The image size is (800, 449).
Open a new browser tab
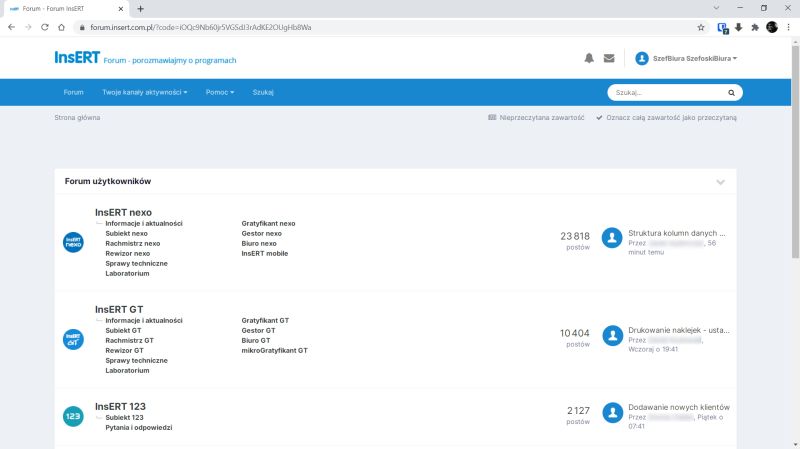(x=140, y=9)
